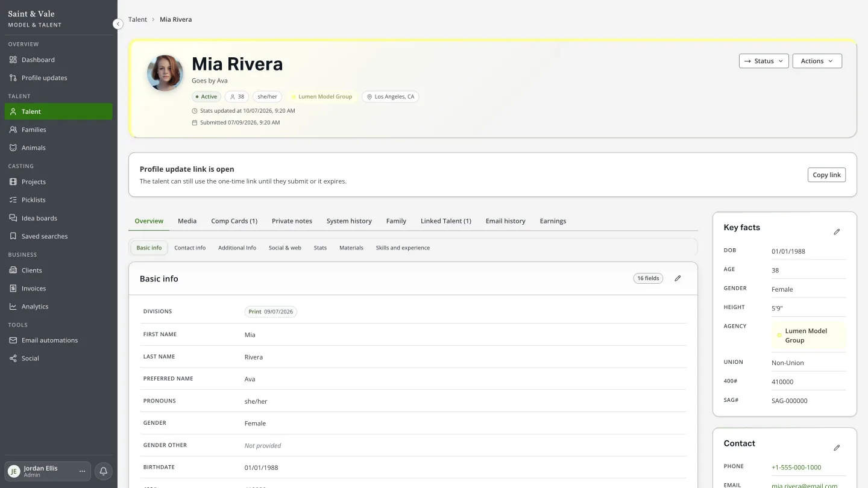Click the Profile updates sidebar icon

13,78
